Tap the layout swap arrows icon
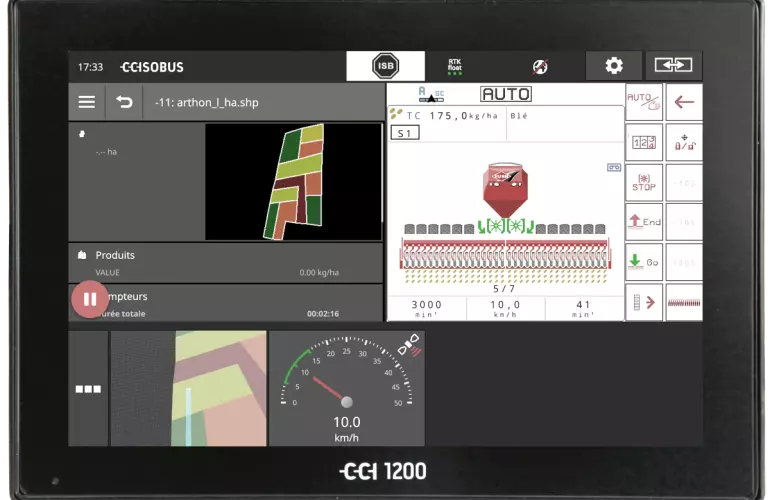The height and width of the screenshot is (500, 770). click(673, 66)
